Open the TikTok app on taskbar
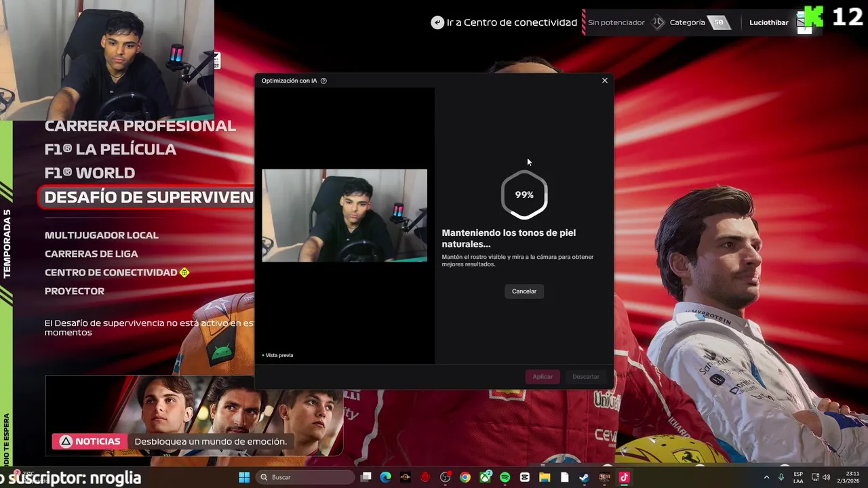The height and width of the screenshot is (488, 868). pyautogui.click(x=624, y=477)
